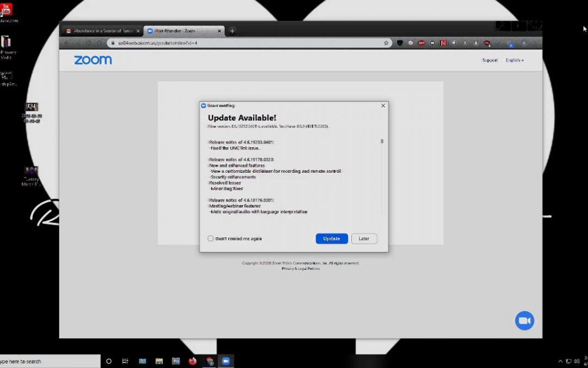Open the Support link
The image size is (588, 368).
point(490,60)
